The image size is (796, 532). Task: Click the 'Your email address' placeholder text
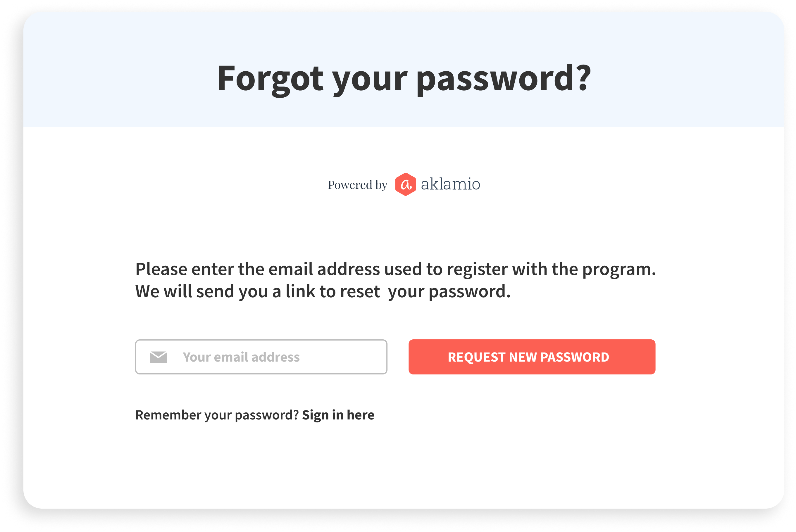241,357
